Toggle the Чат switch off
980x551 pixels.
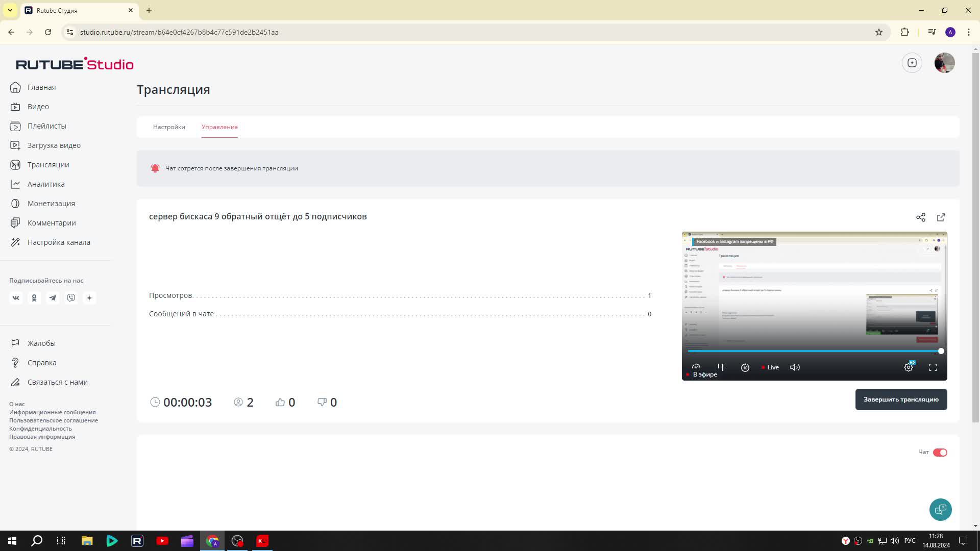tap(940, 453)
